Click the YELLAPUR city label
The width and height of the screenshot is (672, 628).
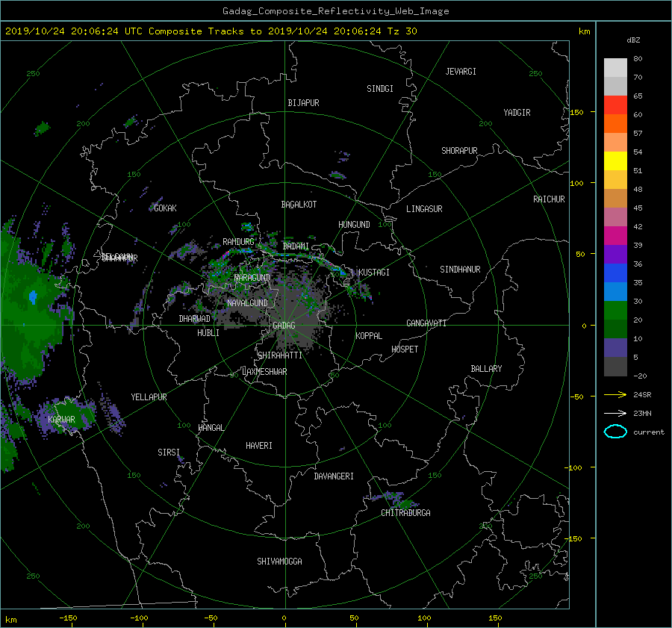point(149,397)
